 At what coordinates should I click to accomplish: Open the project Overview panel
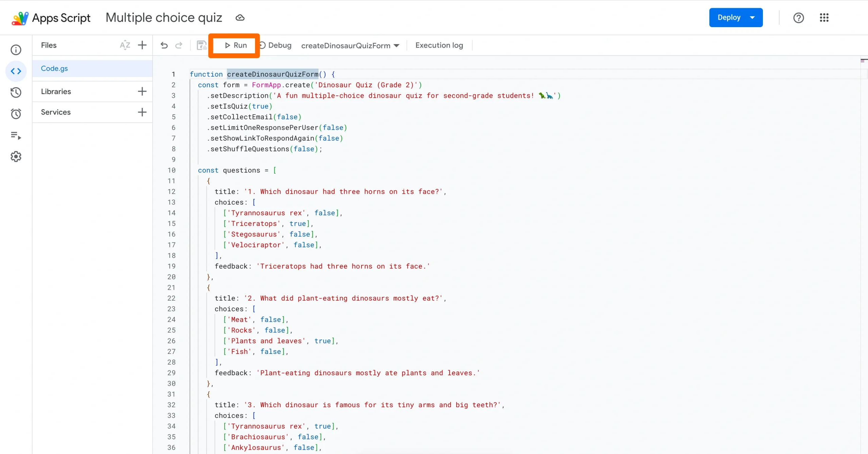(16, 50)
